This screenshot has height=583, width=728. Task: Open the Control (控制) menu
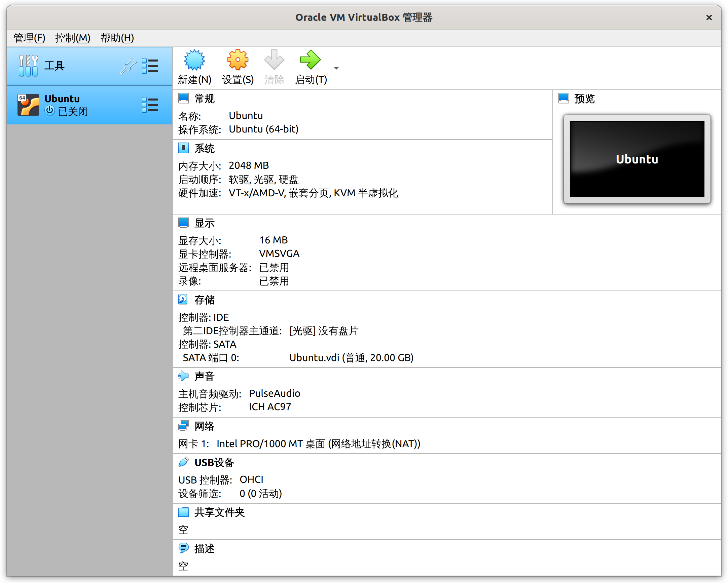[73, 38]
